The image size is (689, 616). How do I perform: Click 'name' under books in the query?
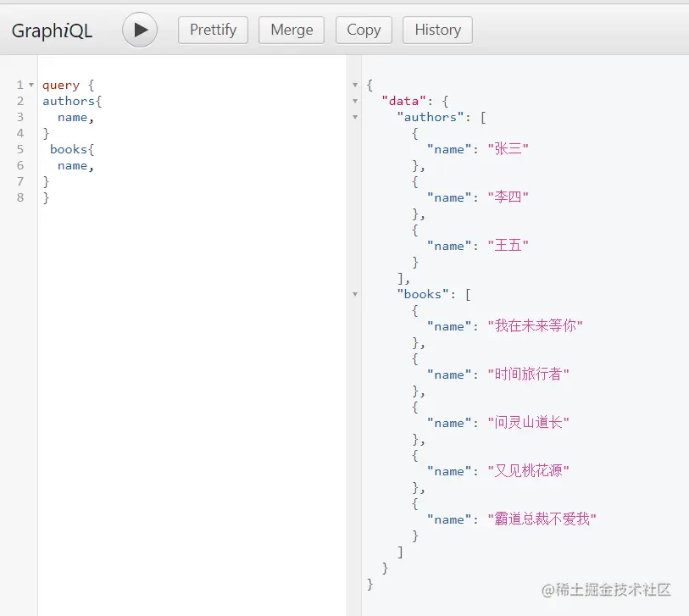tap(73, 165)
